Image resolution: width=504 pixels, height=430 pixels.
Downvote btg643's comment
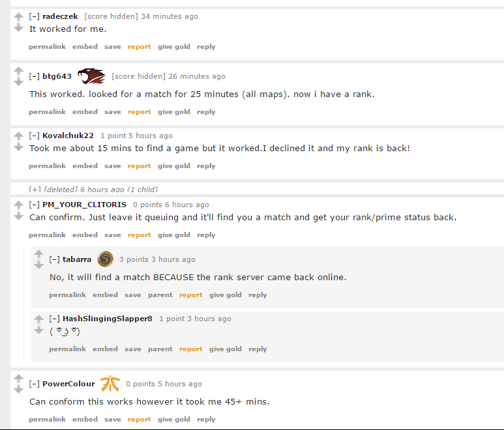[x=19, y=82]
